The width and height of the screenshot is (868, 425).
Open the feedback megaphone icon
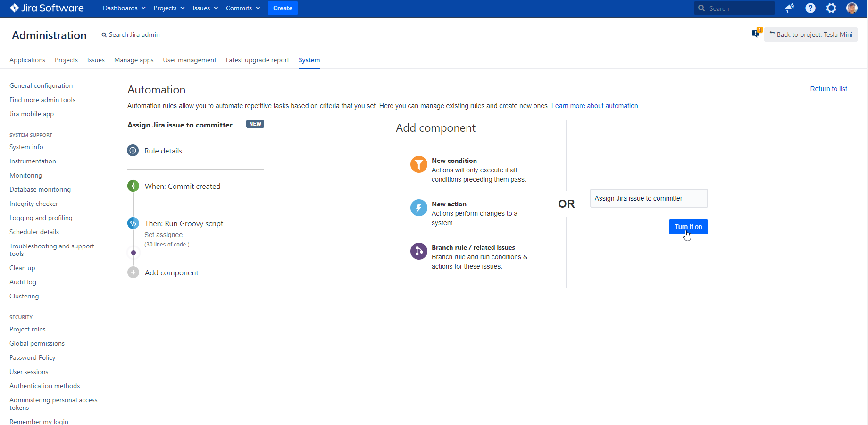pos(790,8)
